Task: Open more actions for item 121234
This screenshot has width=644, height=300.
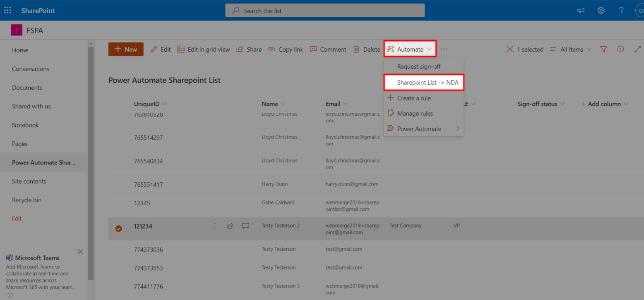Action: 215,226
